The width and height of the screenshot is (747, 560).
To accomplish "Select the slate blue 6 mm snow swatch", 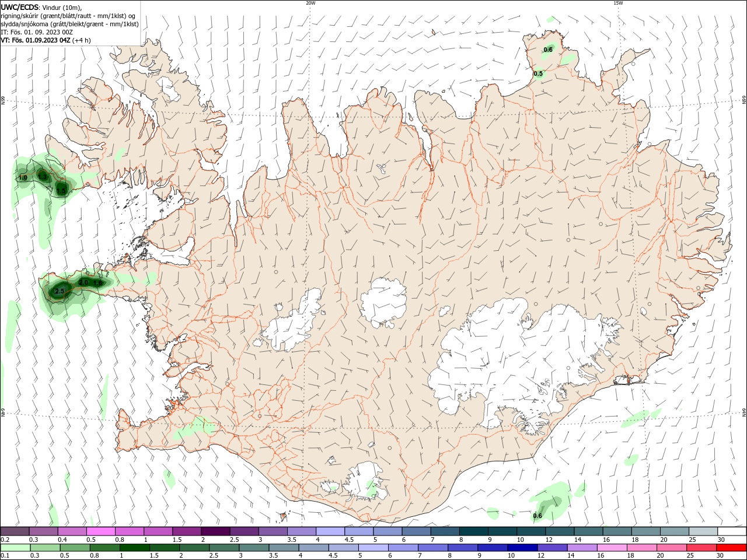I will click(x=417, y=531).
